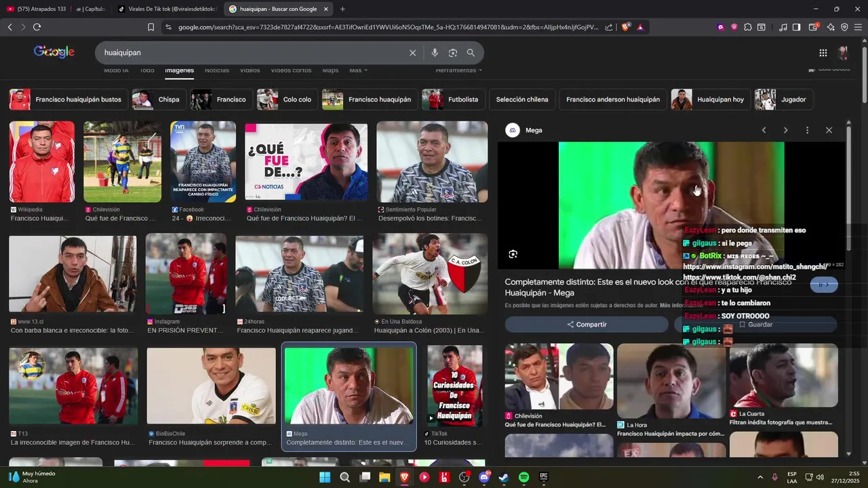Toggle the browser sidebar panel
868x488 pixels.
[x=797, y=27]
